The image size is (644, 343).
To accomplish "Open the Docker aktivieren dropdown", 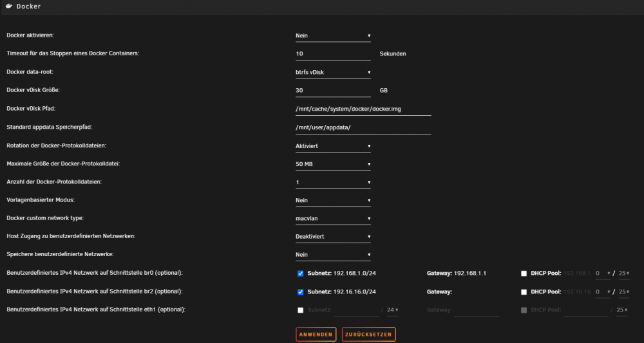I will [333, 35].
